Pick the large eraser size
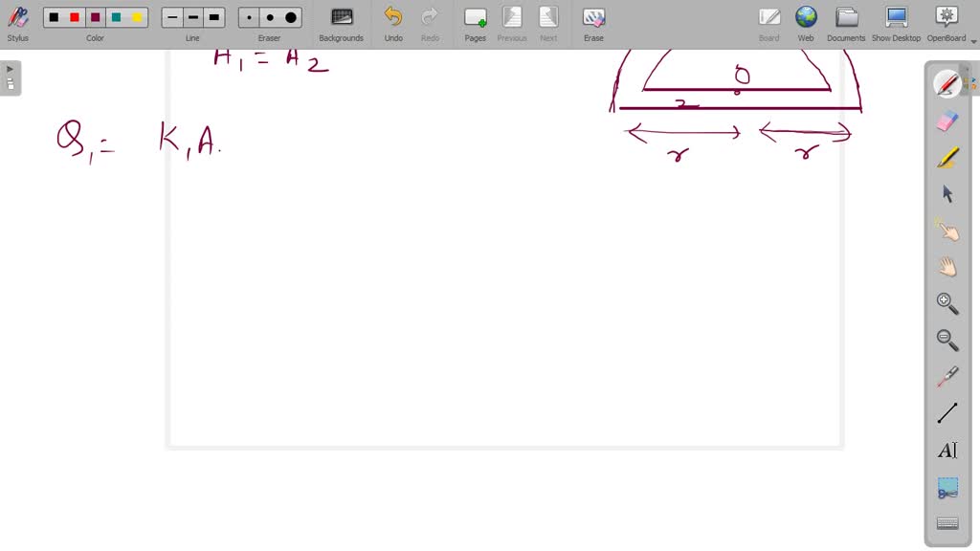 (x=291, y=17)
